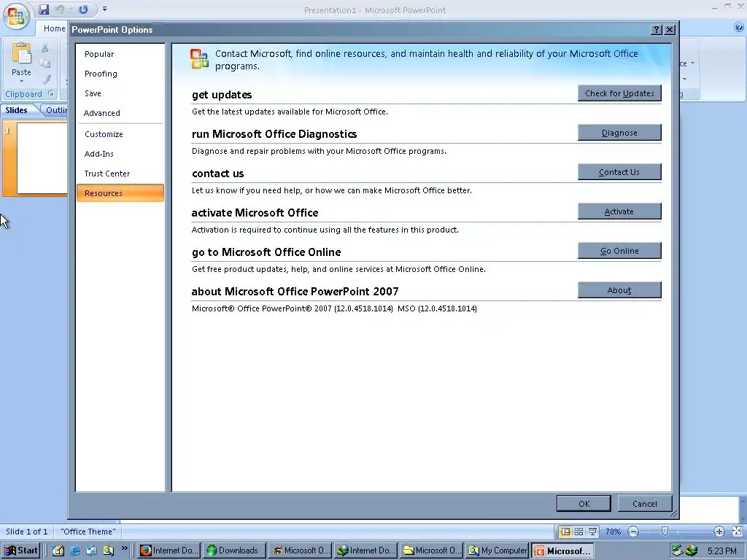Click the network system tray icon
The image size is (747, 560).
[677, 551]
